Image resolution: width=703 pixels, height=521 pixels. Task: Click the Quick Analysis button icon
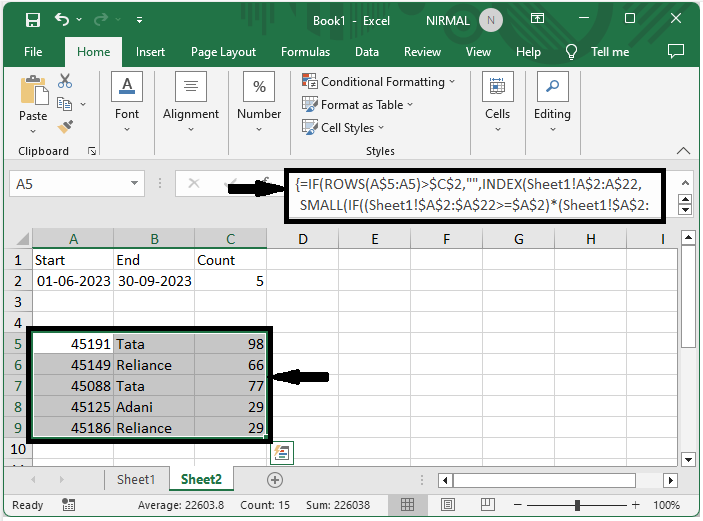pos(282,453)
